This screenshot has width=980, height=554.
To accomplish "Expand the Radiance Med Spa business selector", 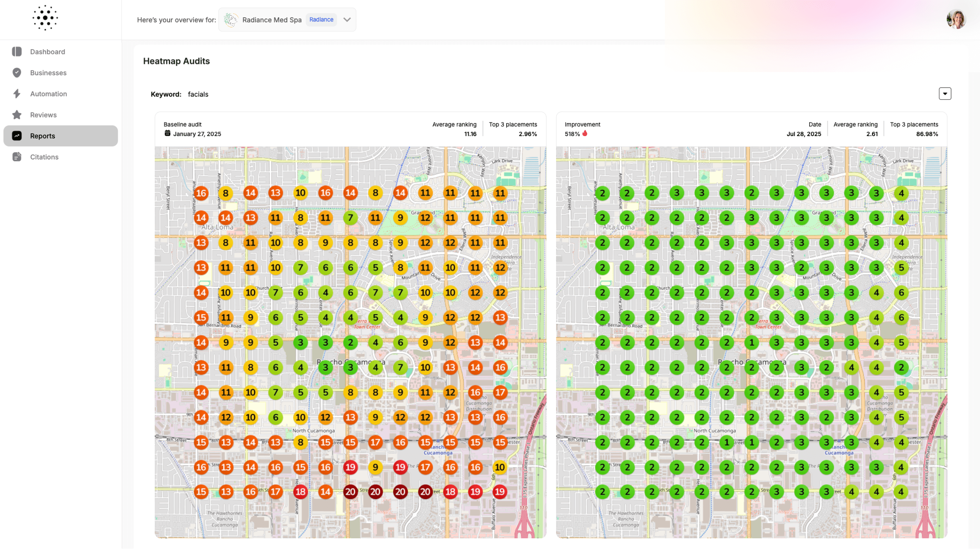I will point(347,20).
